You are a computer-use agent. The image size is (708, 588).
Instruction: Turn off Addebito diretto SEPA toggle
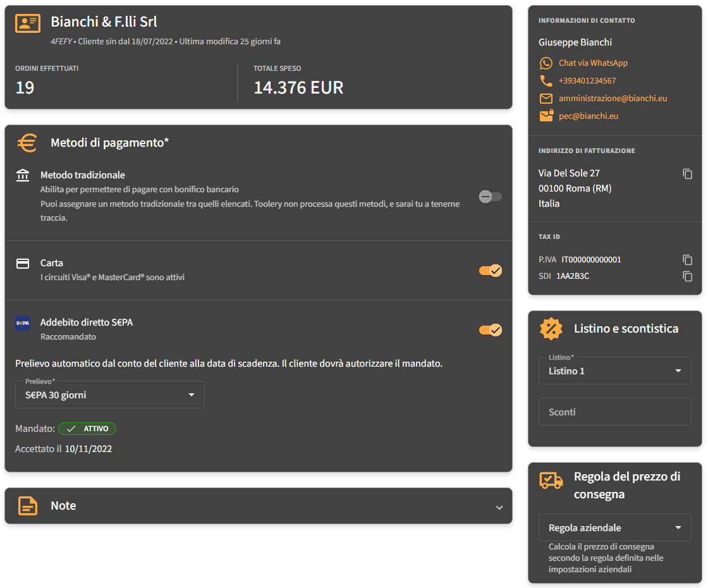pyautogui.click(x=491, y=330)
